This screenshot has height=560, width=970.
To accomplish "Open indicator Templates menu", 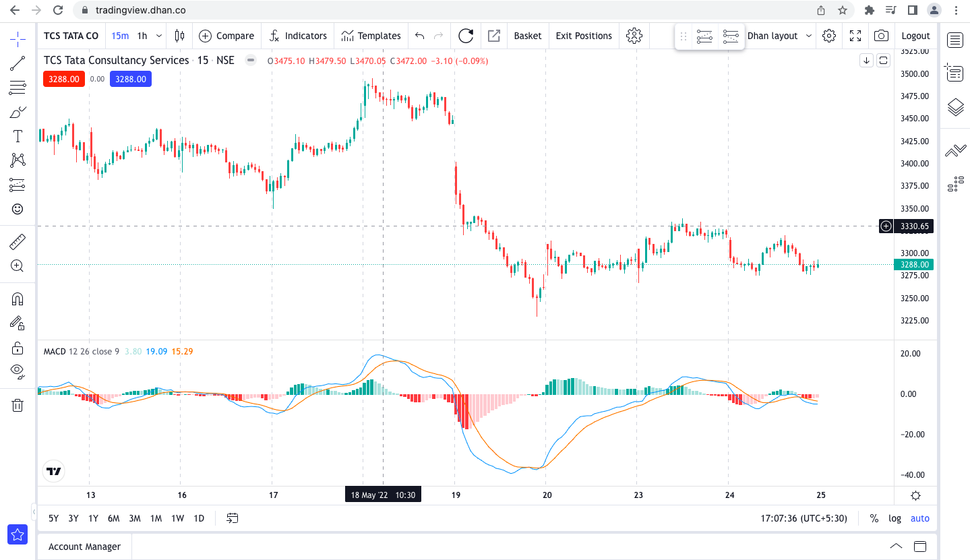I will tap(371, 36).
